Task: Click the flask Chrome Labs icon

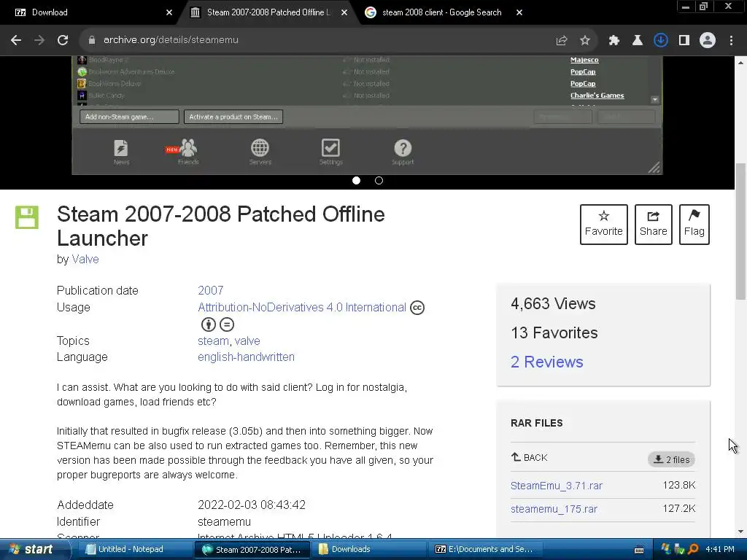Action: (638, 41)
